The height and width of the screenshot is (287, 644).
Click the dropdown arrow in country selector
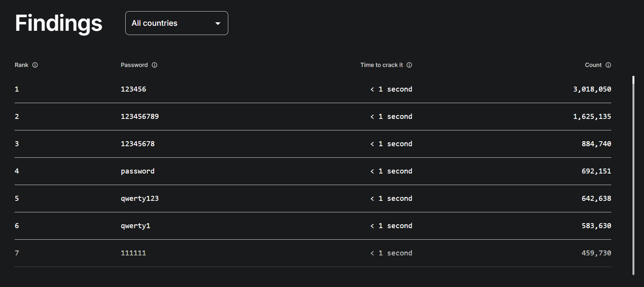coord(218,23)
